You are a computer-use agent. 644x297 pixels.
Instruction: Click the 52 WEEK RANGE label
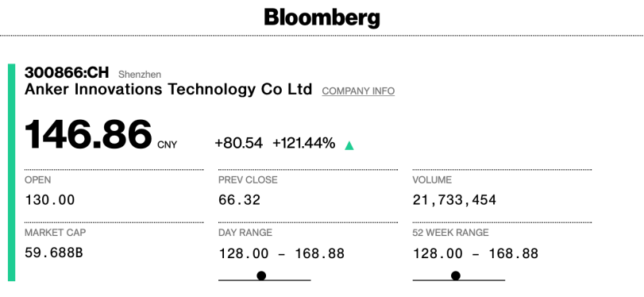450,233
